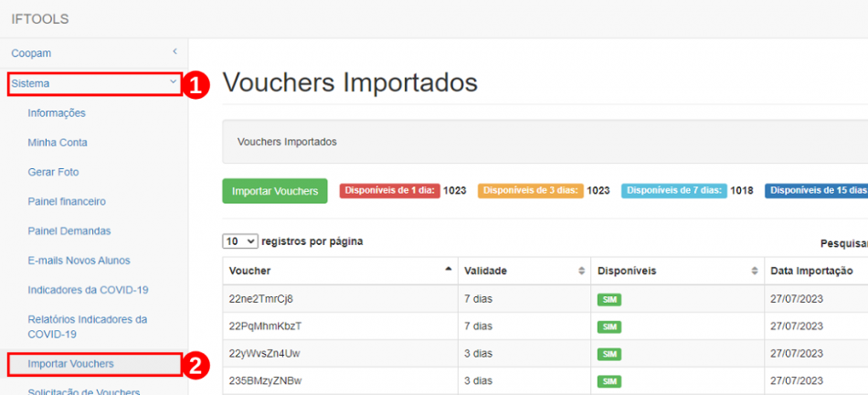
Task: Open Minha Conta in the sidebar
Action: tap(58, 143)
